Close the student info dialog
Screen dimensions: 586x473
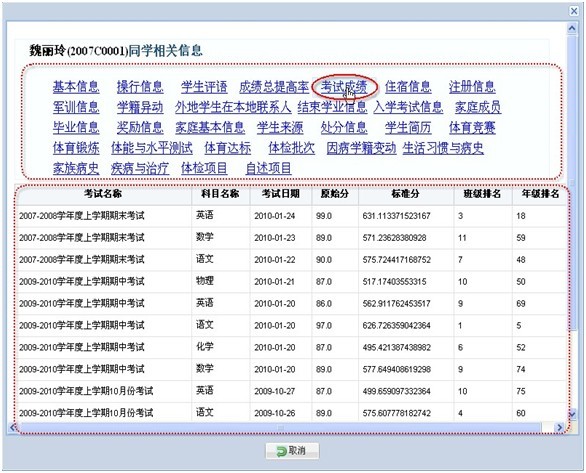(x=574, y=11)
